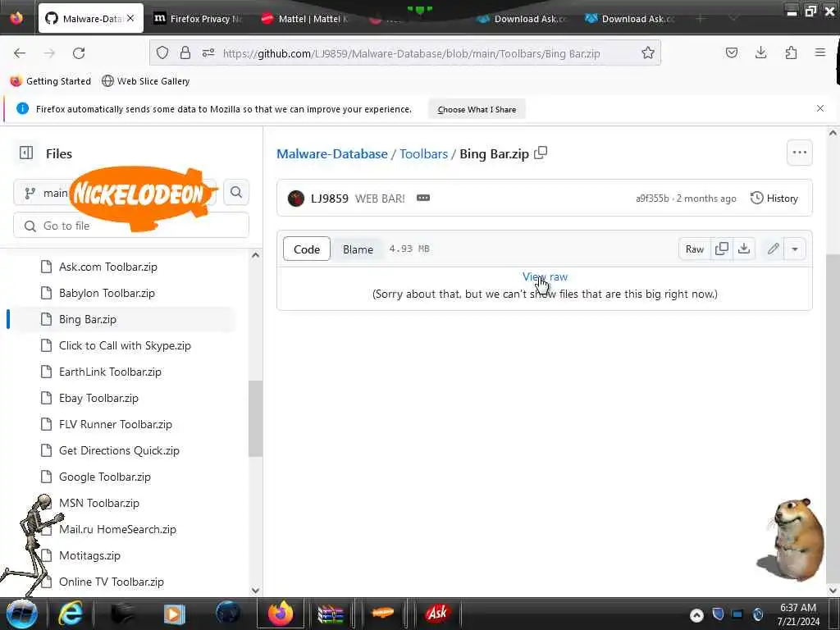Click the file tree vertical scrollbar thumb

(256, 419)
